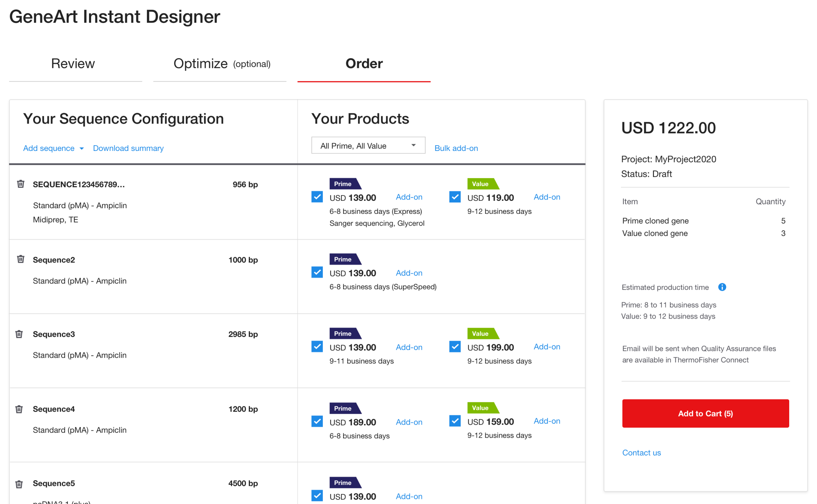Select the SEQUENCE123456789... name
Viewport: 817px width, 504px height.
point(79,184)
